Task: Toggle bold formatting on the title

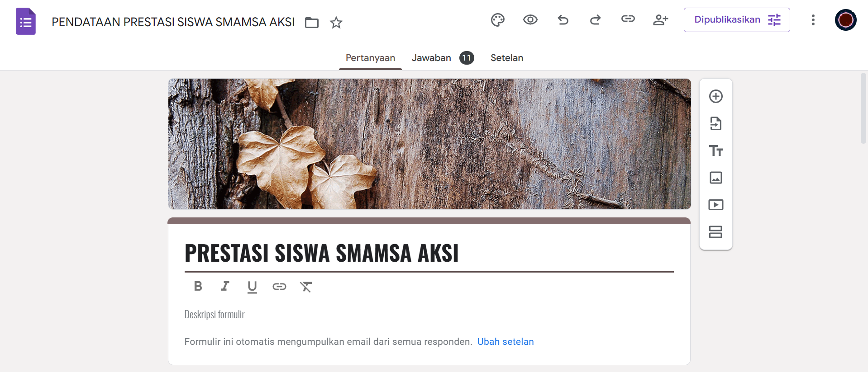Action: click(198, 286)
